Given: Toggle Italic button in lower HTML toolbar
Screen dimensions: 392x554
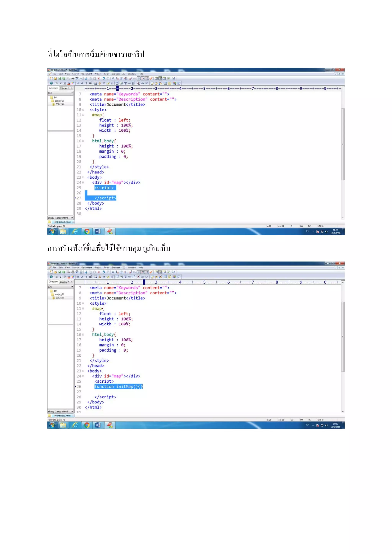Looking at the screenshot, I should tap(61, 277).
